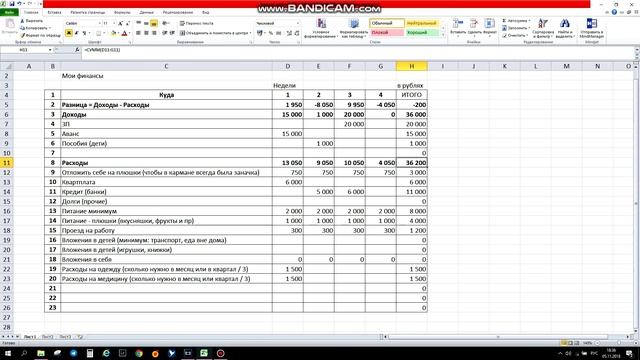Select Top Align vertical alignment
The width and height of the screenshot is (640, 360).
coord(139,23)
